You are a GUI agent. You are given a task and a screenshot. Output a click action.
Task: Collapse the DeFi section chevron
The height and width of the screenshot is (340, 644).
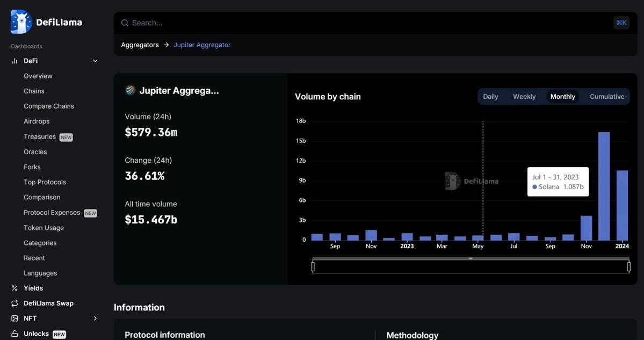pyautogui.click(x=95, y=61)
